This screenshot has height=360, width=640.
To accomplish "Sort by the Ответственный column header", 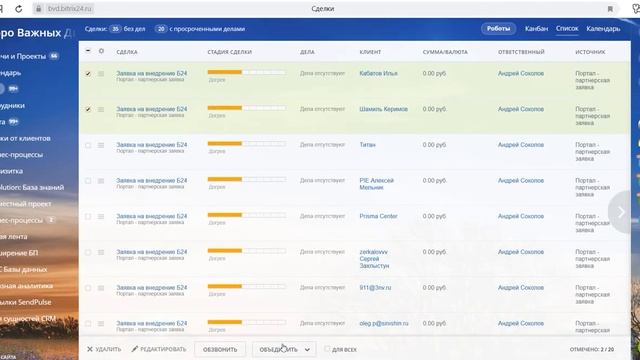I will point(521,52).
